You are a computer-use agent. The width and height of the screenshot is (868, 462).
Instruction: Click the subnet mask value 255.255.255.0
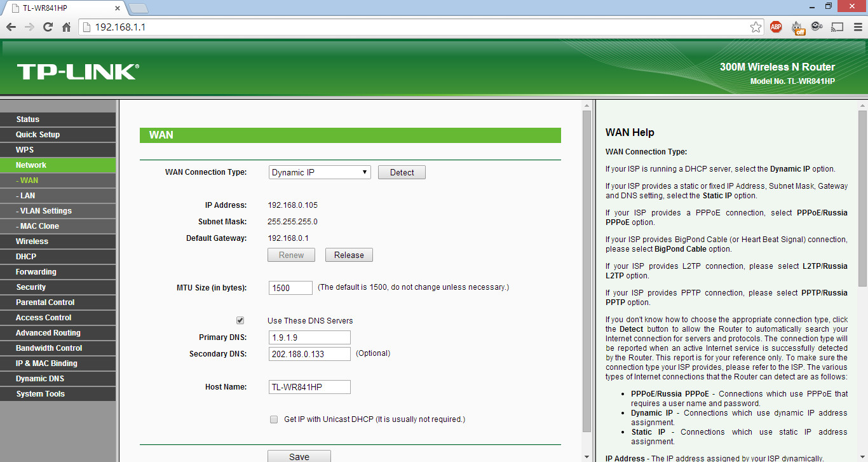pyautogui.click(x=293, y=222)
